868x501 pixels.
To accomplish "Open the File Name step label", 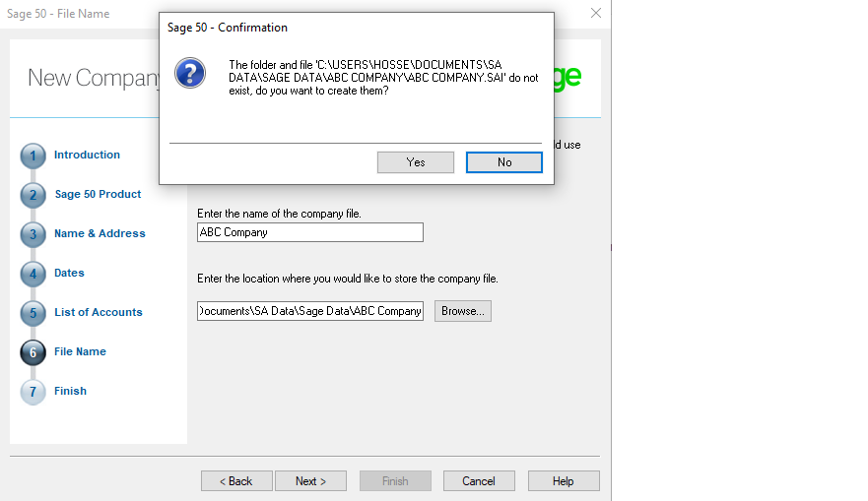I will pos(80,351).
